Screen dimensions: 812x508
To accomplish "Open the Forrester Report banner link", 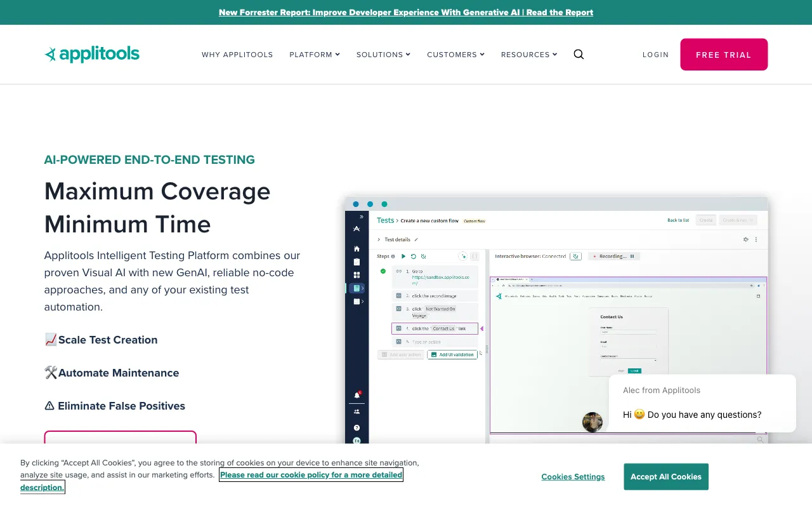I will (x=406, y=12).
